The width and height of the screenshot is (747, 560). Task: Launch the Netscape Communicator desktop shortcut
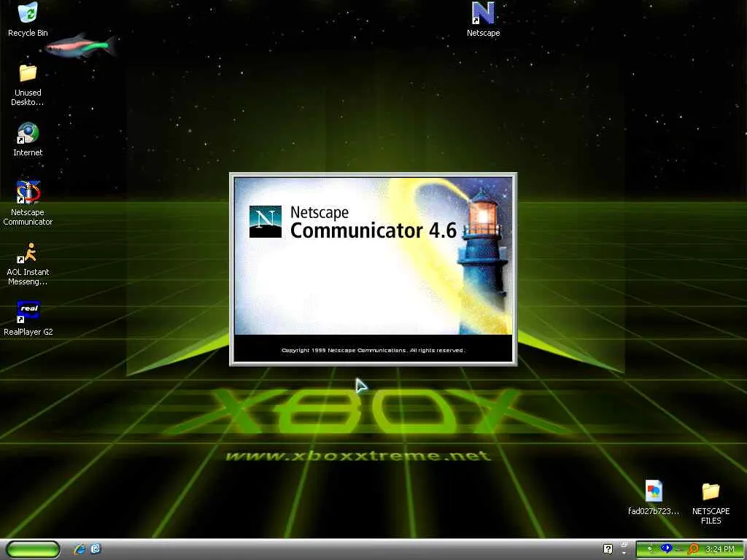click(x=28, y=203)
